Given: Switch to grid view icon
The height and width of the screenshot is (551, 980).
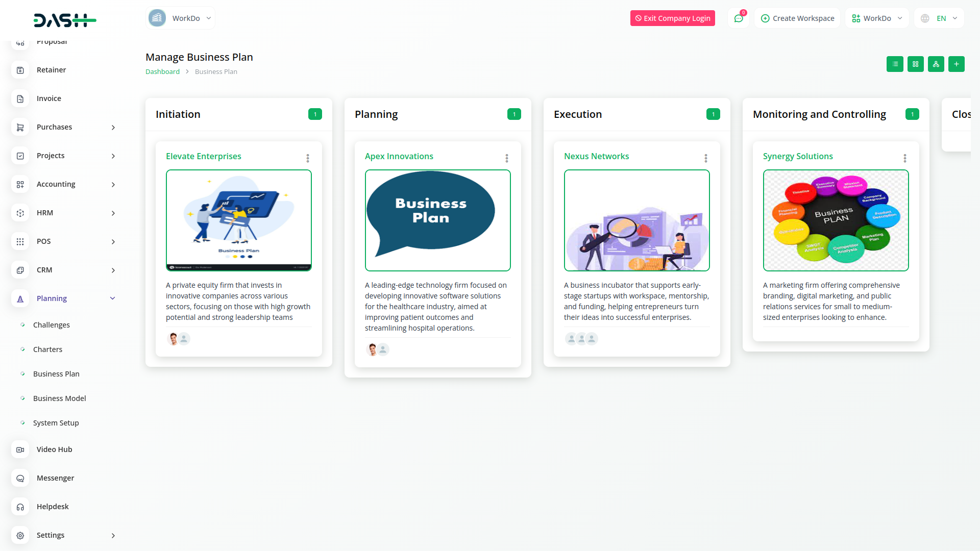Looking at the screenshot, I should tap(915, 64).
